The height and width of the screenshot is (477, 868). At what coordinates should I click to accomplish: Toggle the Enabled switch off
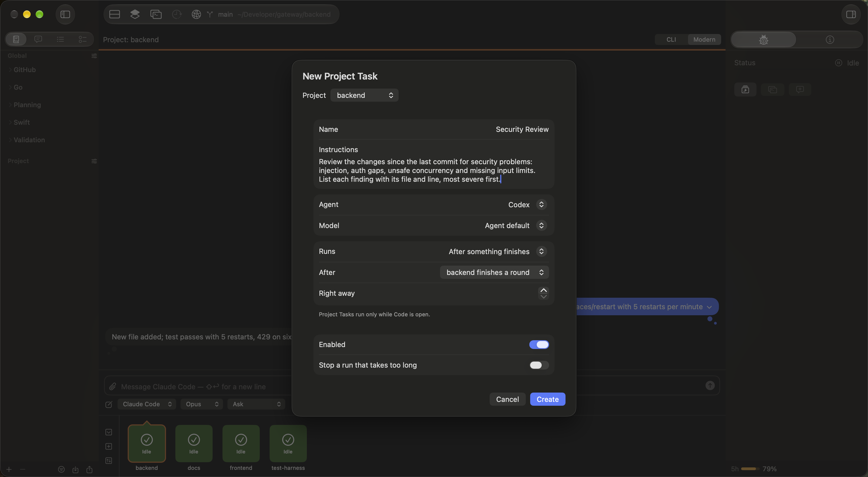coord(539,345)
